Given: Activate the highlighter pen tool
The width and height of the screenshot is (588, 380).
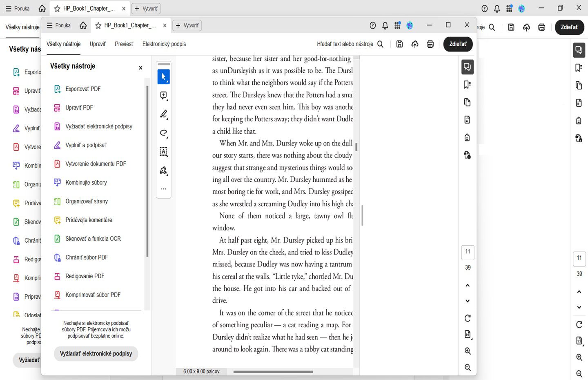Looking at the screenshot, I should pos(163,114).
